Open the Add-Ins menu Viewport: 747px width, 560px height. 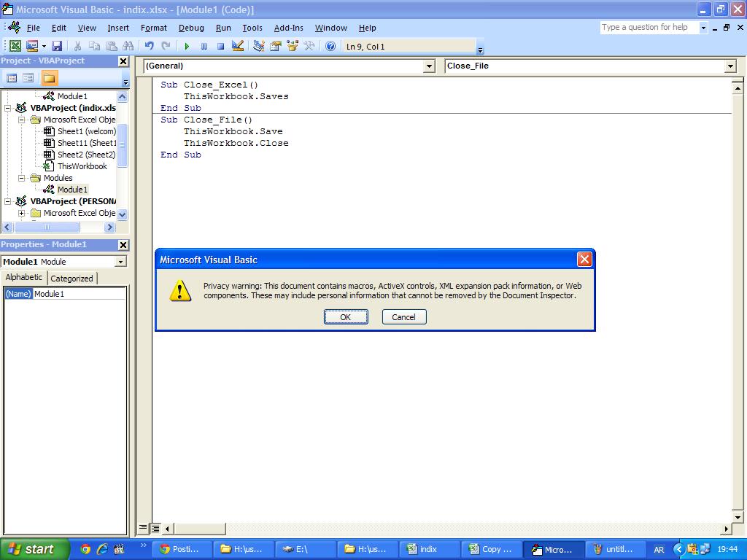(x=289, y=28)
